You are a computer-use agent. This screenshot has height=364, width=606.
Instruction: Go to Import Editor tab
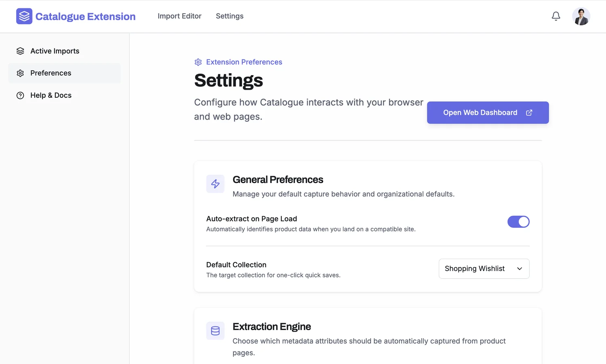[x=179, y=16]
